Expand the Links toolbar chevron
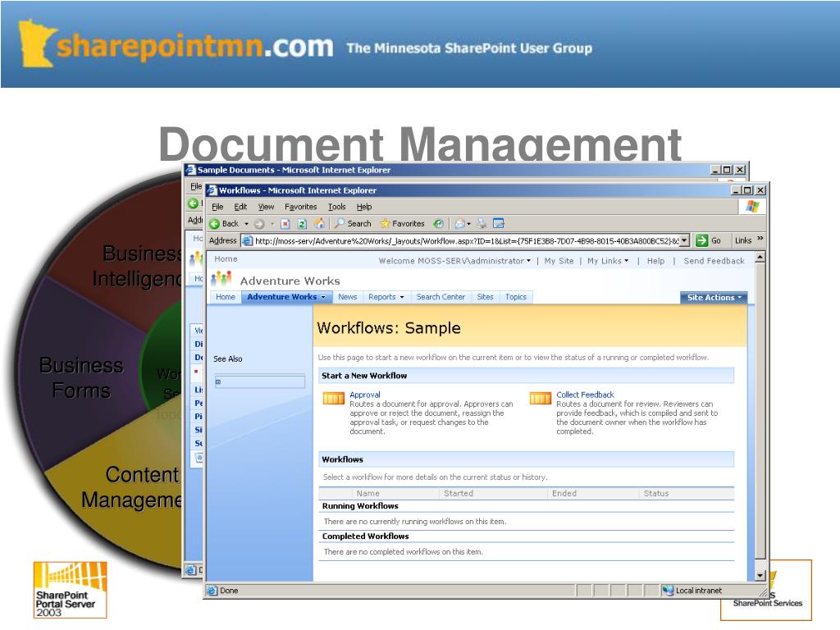The height and width of the screenshot is (630, 840). tap(760, 239)
